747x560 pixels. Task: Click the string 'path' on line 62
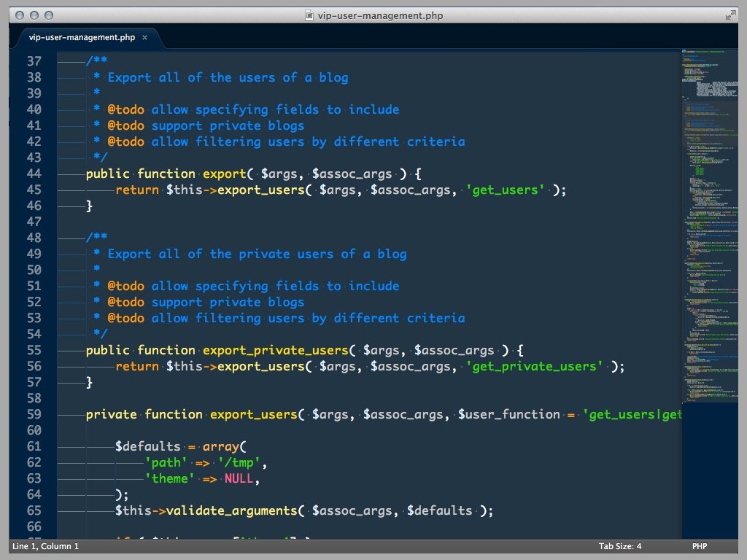(x=166, y=463)
